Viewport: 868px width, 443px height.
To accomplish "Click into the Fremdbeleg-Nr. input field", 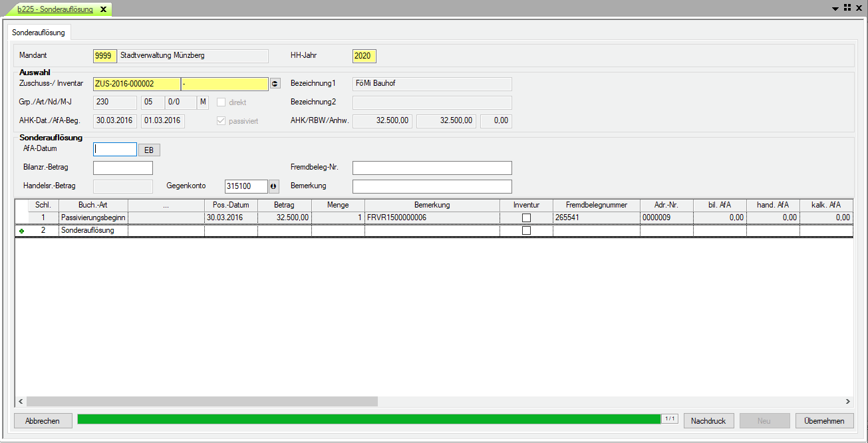I will tap(432, 168).
